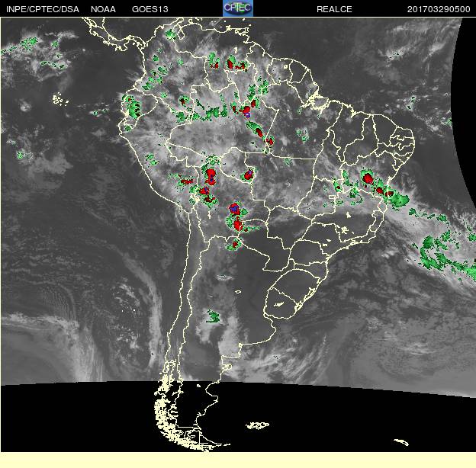Click the 201703290500 timestamp
This screenshot has width=476, height=468.
click(x=439, y=9)
